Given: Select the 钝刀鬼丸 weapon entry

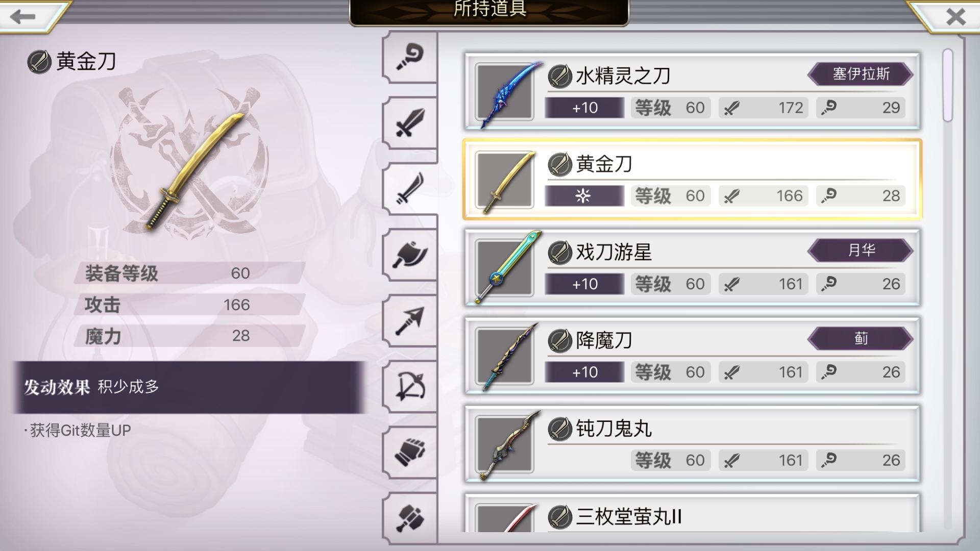Looking at the screenshot, I should click(692, 444).
